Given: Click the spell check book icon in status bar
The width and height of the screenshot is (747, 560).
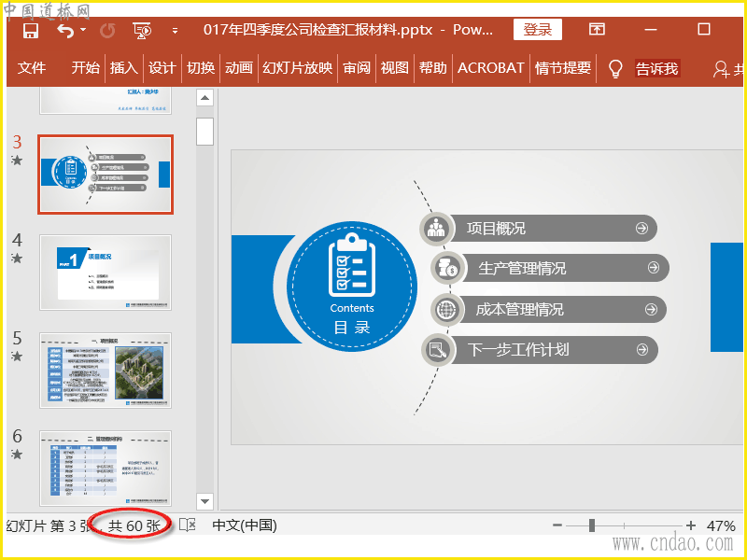Looking at the screenshot, I should [188, 525].
